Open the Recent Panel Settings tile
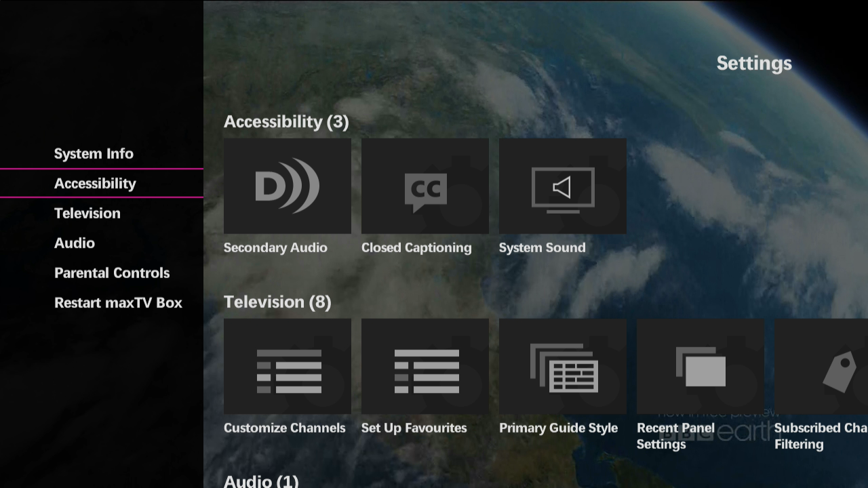This screenshot has width=868, height=488. (701, 367)
